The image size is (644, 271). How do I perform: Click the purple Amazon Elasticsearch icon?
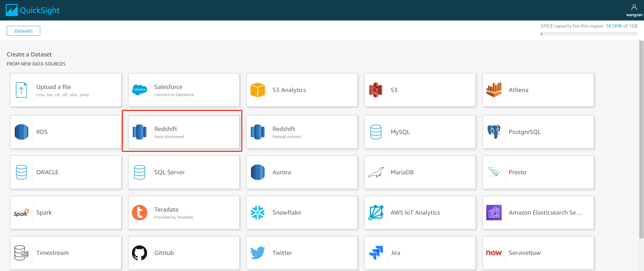[x=494, y=213]
